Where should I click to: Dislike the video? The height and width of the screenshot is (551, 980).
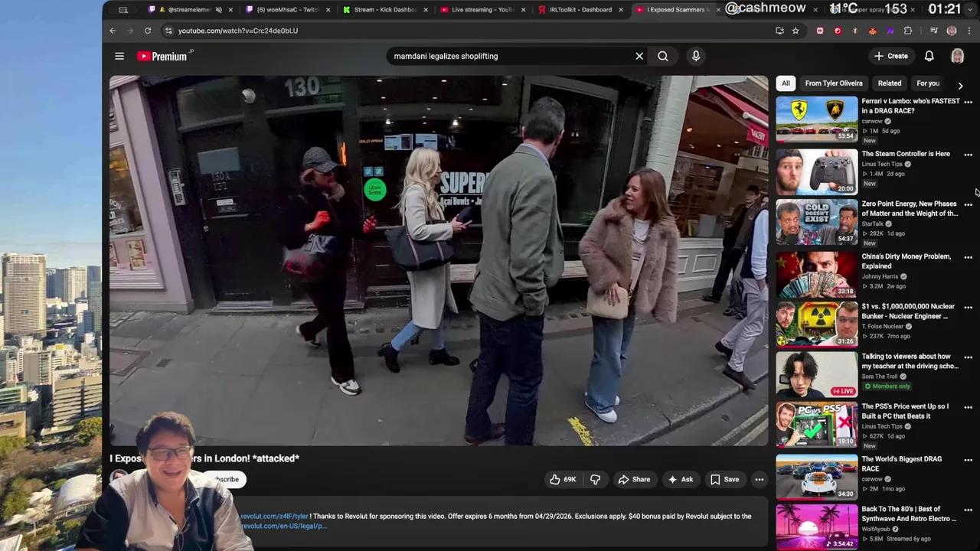(595, 480)
